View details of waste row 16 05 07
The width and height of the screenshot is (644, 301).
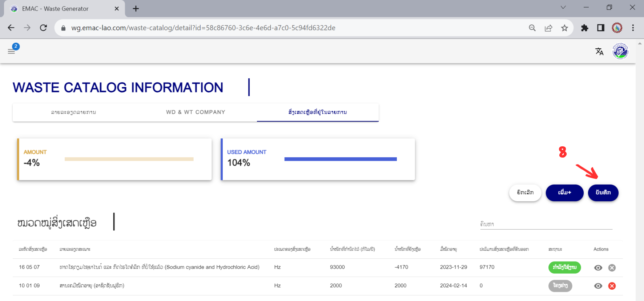598,268
